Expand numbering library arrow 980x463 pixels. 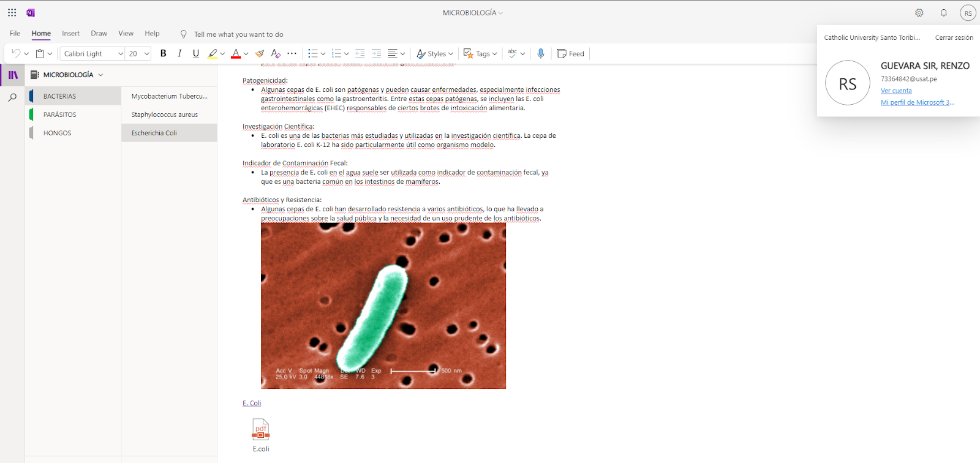347,54
